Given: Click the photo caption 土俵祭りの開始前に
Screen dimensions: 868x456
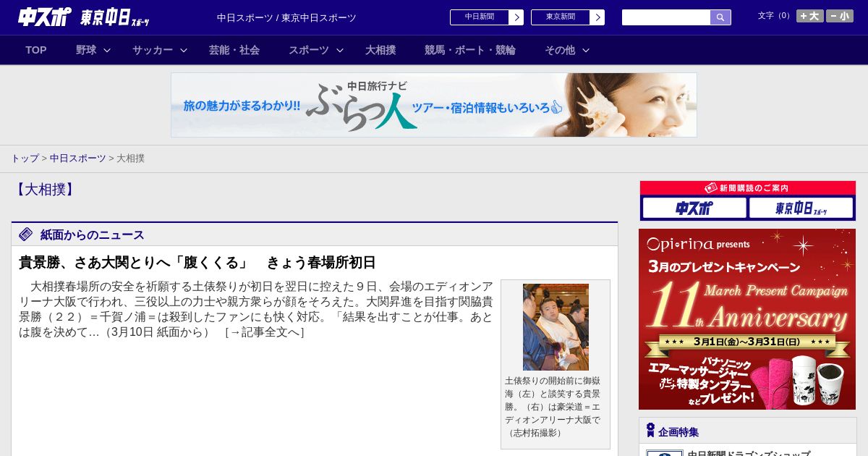Looking at the screenshot, I should (553, 406).
